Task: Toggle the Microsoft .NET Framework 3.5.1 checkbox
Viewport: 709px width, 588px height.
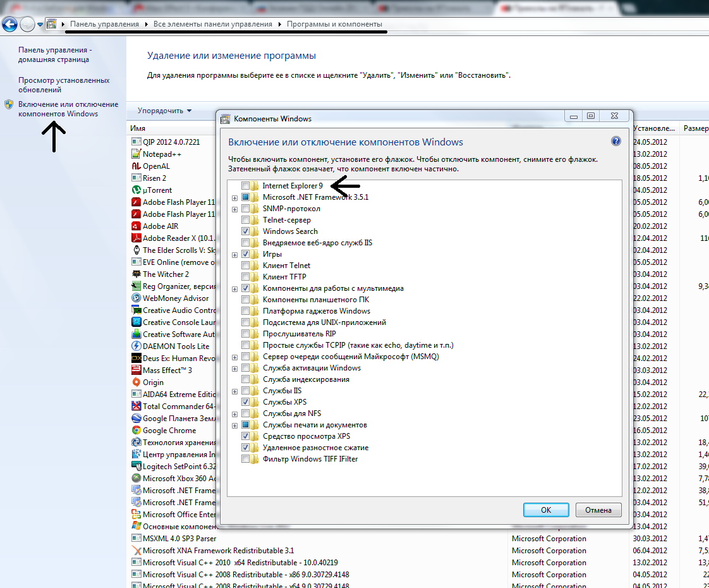Action: tap(245, 197)
